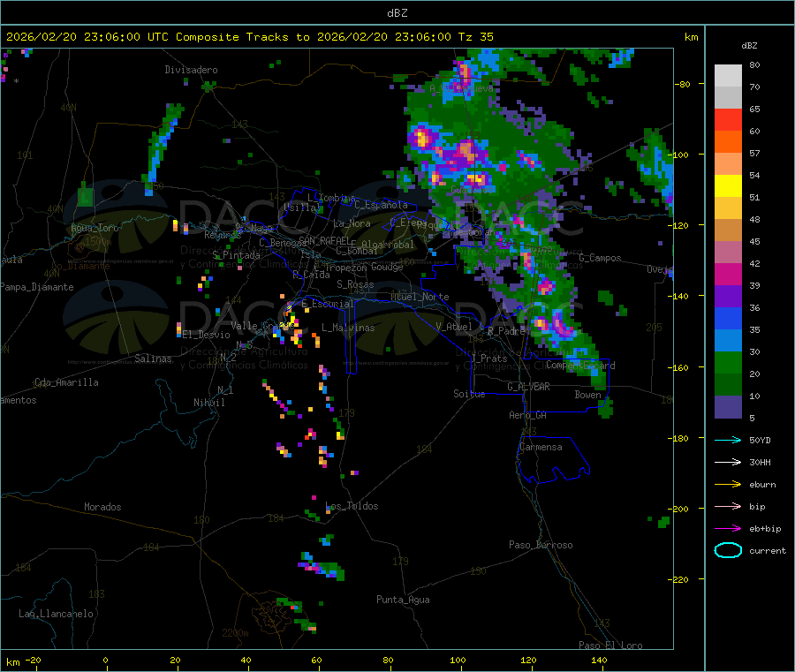The image size is (795, 672).
Task: Click the 'Aero_GA' map label
Action: [528, 415]
